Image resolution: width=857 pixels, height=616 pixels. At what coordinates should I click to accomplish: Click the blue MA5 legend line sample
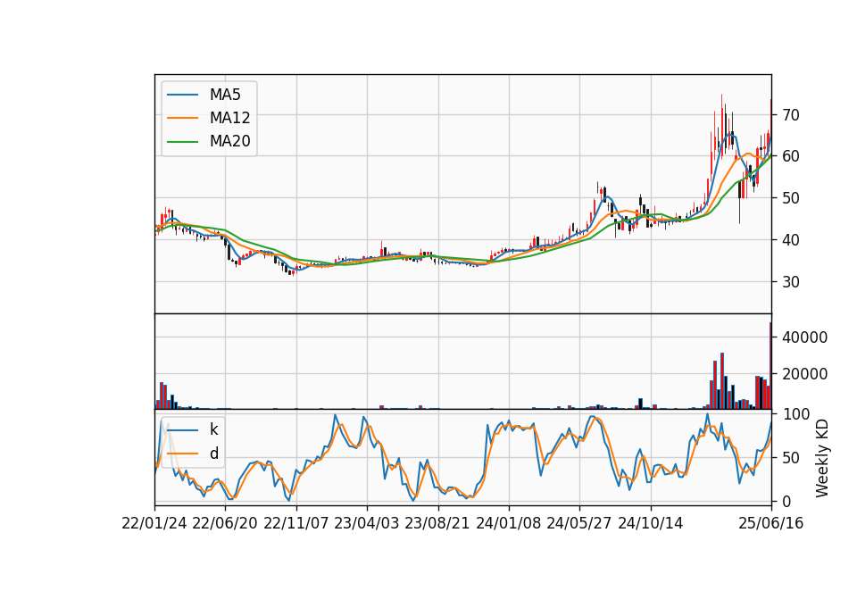(182, 95)
